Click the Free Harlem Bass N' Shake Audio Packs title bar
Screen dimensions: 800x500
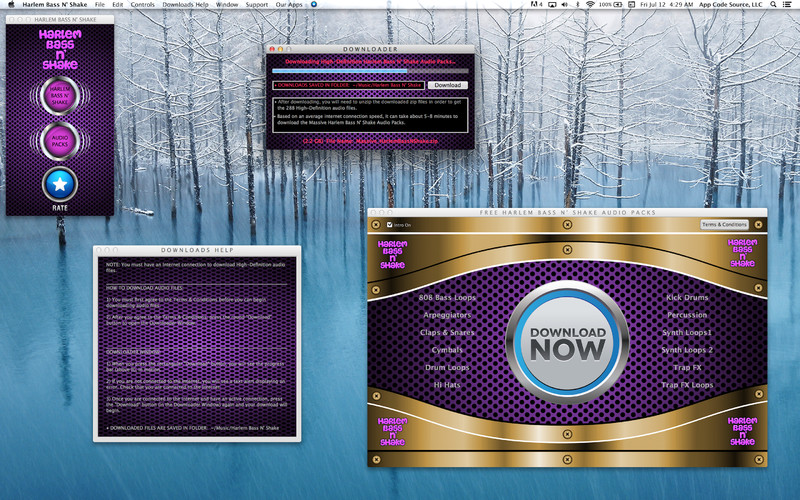click(x=567, y=212)
